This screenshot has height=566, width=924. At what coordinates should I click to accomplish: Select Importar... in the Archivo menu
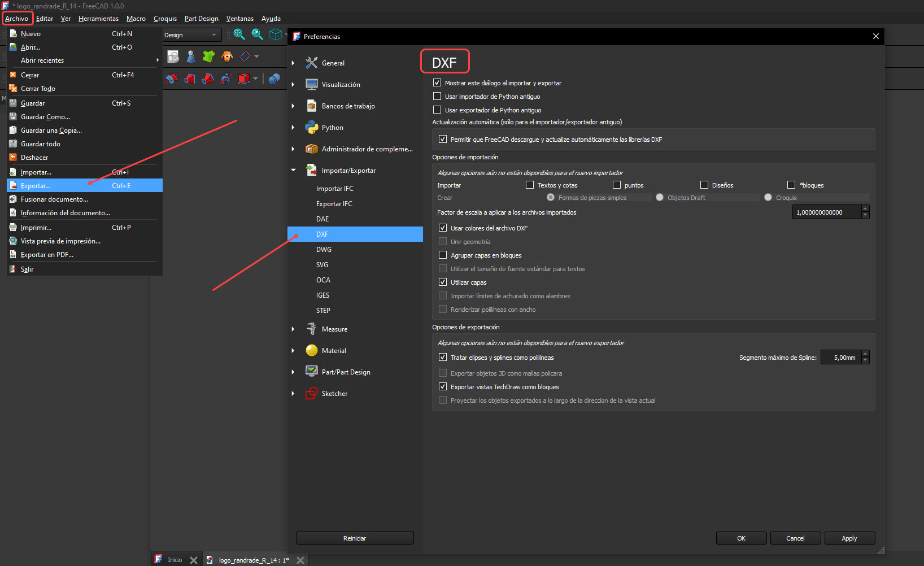[x=85, y=172]
